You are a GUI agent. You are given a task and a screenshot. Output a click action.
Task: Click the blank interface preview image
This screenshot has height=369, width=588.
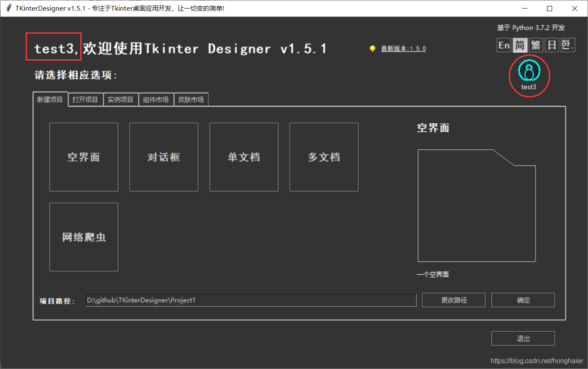[477, 205]
